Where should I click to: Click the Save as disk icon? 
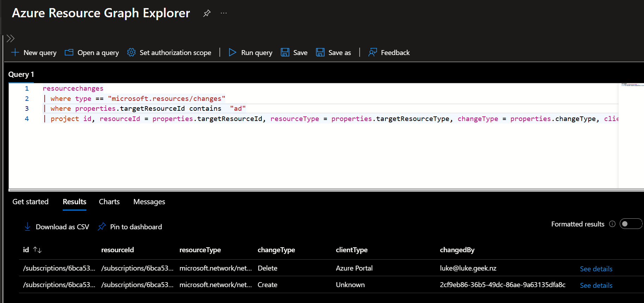[320, 53]
